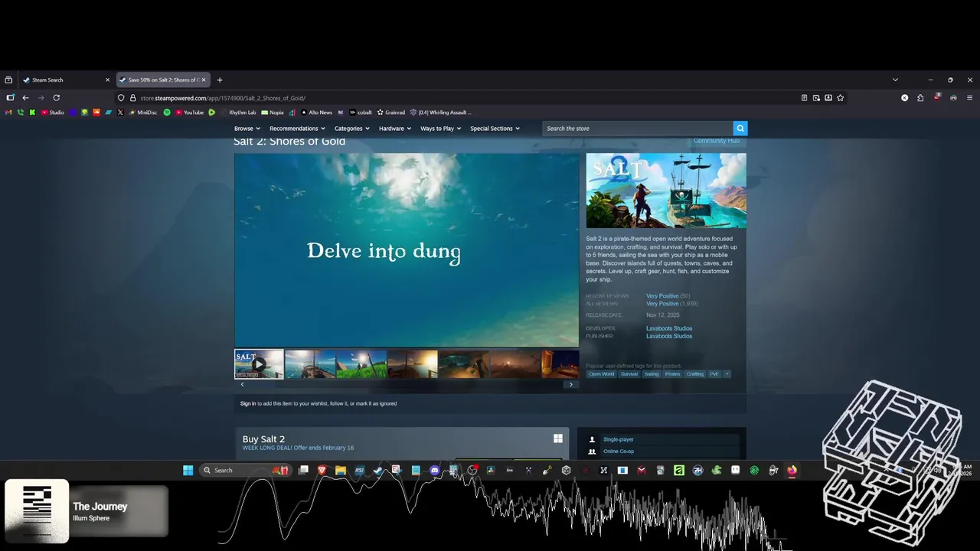
Task: Click the plus button to show more tags
Action: 727,374
